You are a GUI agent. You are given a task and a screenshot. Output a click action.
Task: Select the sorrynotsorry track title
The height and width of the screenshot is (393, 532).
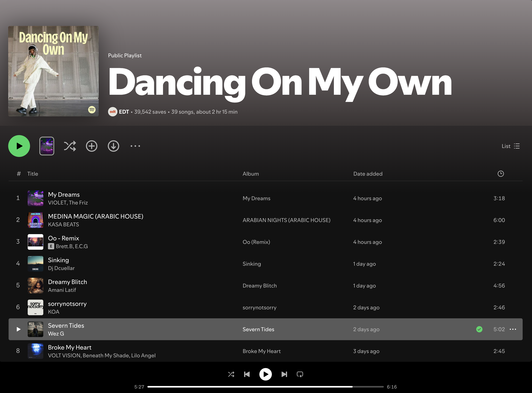tap(67, 304)
